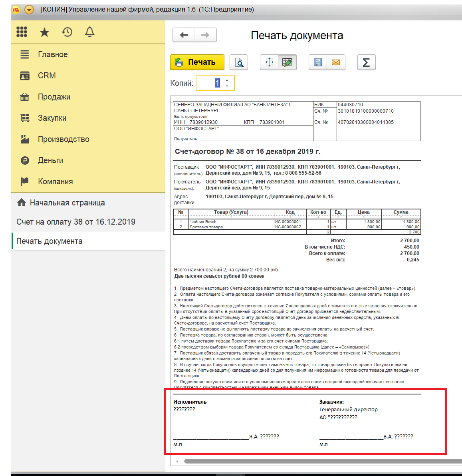Click the Две тысячи семьсот рублей line
The width and height of the screenshot is (462, 476).
click(219, 276)
